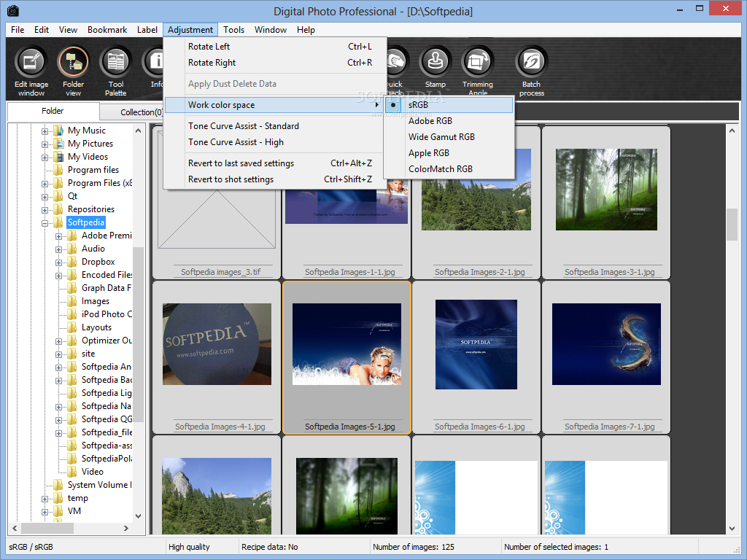Click thumbnail pane scroll up arrow
747x560 pixels.
pyautogui.click(x=732, y=131)
